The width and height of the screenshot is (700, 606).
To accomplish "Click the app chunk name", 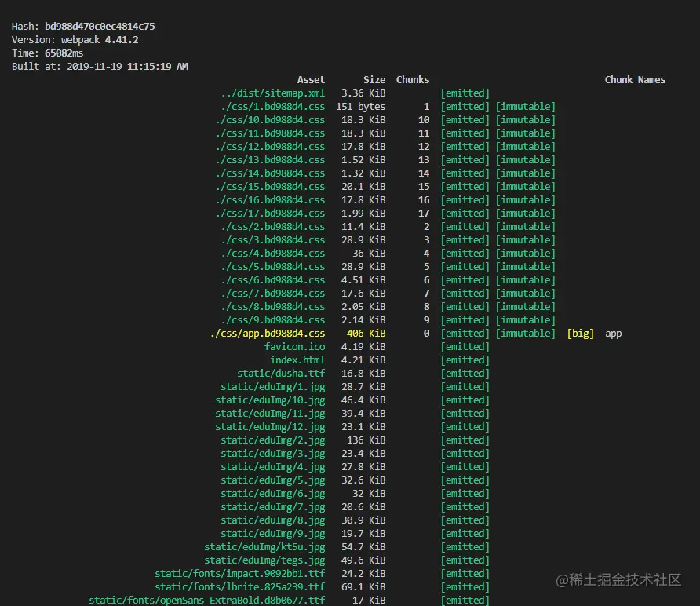I will pos(614,334).
